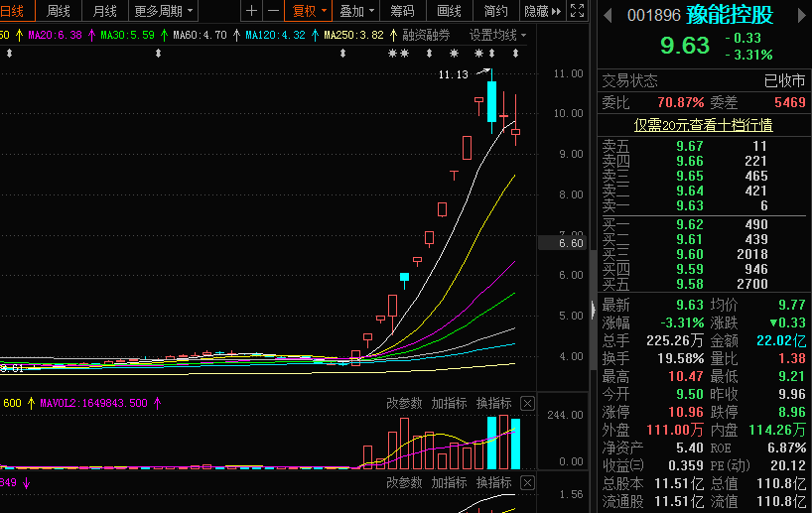Click current price 9.63 header

point(685,46)
